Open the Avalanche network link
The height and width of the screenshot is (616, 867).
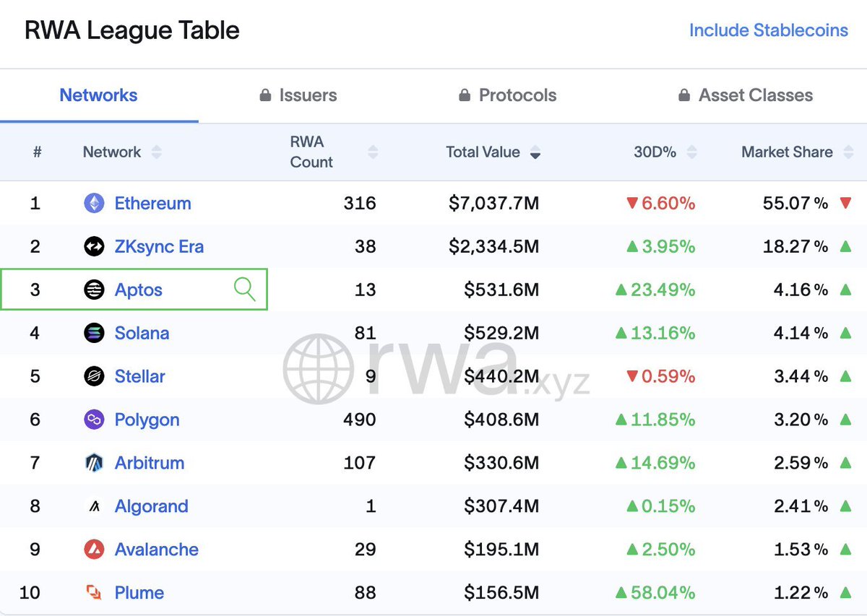(157, 550)
